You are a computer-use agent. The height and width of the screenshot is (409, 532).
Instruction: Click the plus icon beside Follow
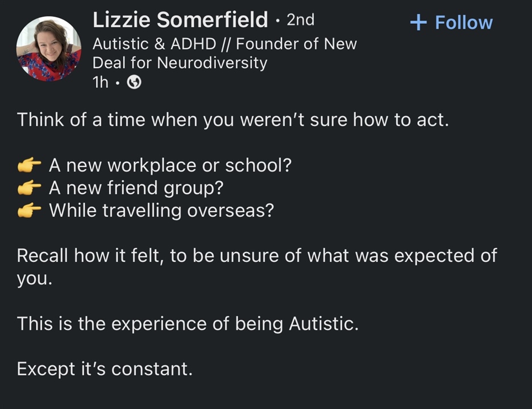coord(418,23)
